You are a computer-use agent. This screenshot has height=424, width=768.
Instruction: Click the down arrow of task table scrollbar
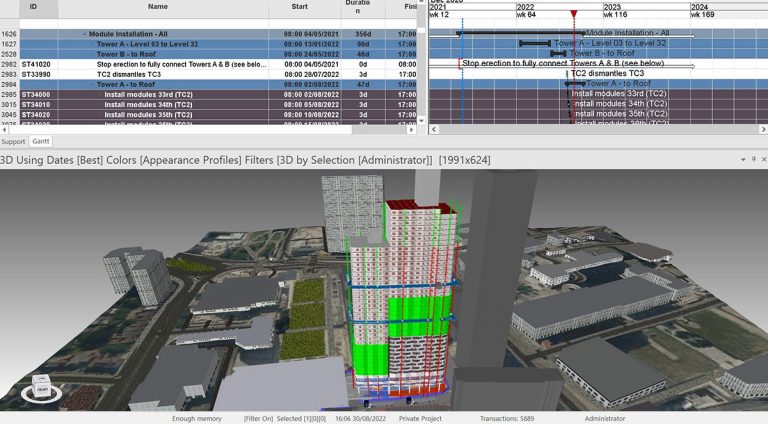pyautogui.click(x=421, y=120)
